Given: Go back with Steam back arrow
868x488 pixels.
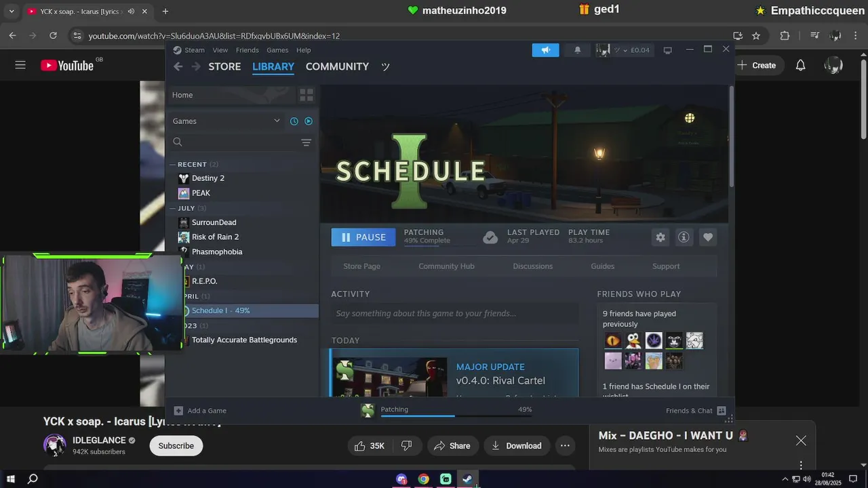Looking at the screenshot, I should [178, 66].
